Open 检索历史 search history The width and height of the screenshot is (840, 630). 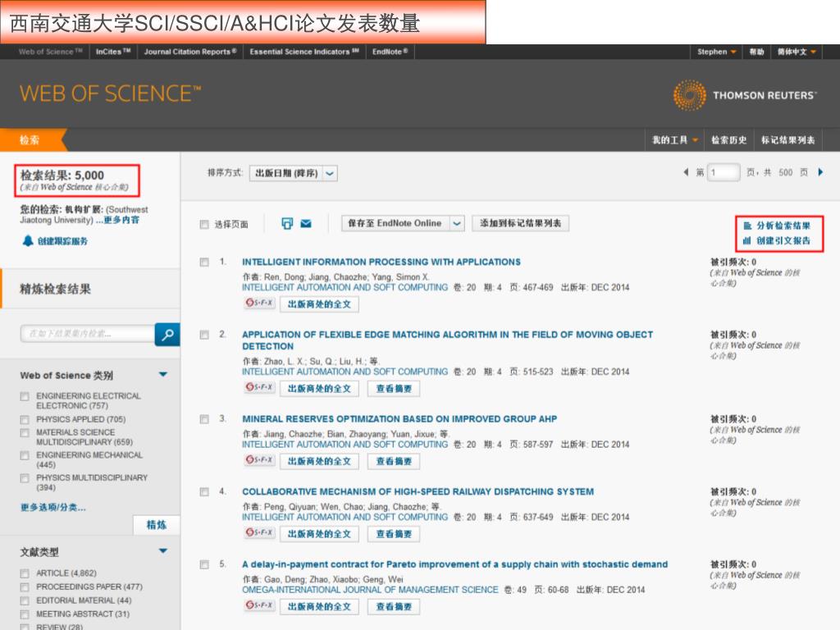point(728,140)
